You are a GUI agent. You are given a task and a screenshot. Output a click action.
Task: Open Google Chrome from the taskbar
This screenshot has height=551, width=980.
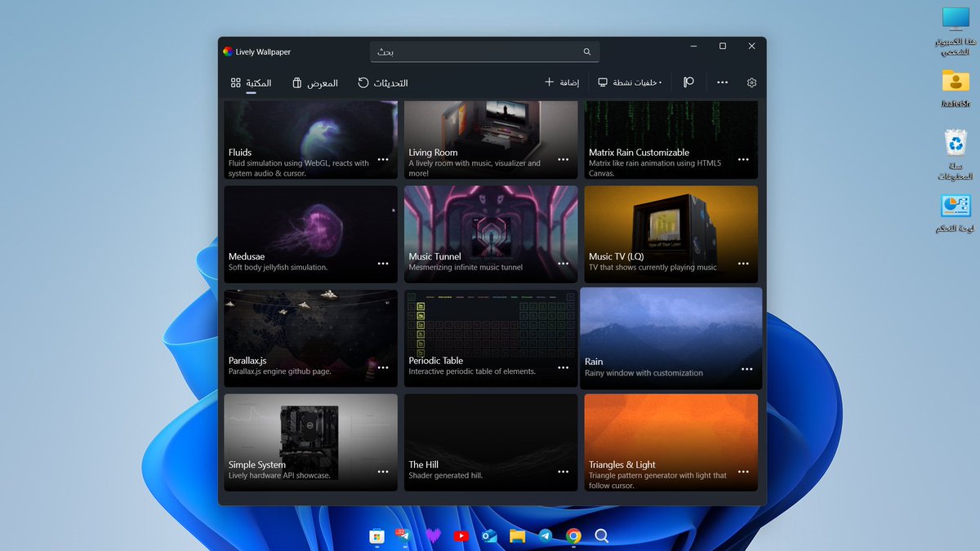[573, 536]
